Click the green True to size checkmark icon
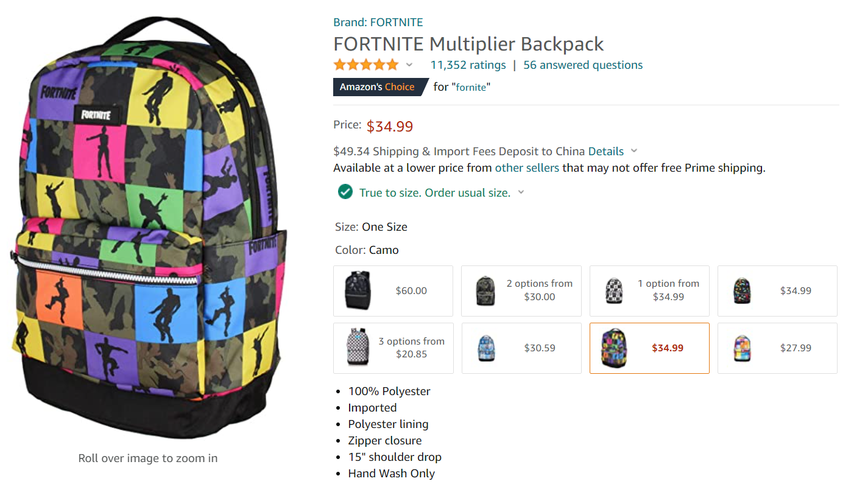 tap(345, 192)
